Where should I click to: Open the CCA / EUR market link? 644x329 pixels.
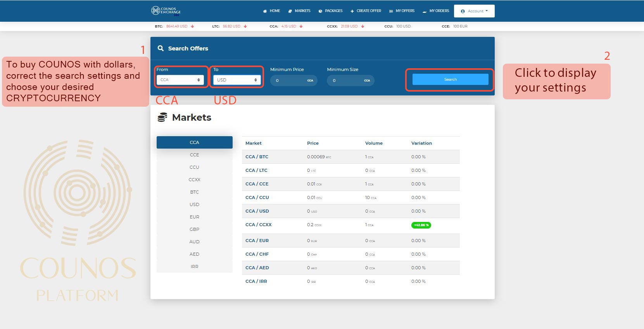(x=257, y=241)
